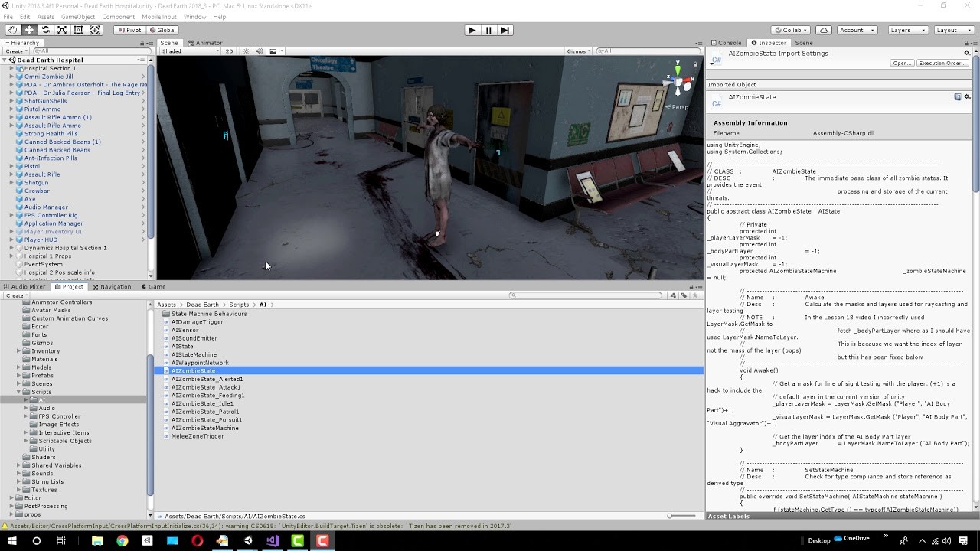Select the AIZombieState_Pursuit1 script file
980x551 pixels.
(x=206, y=420)
